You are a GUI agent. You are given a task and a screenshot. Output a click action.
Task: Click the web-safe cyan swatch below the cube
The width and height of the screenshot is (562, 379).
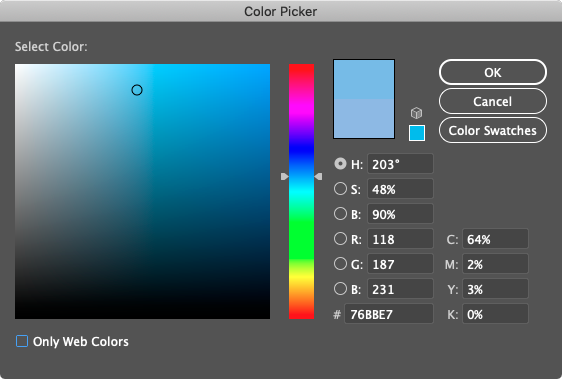(x=417, y=133)
